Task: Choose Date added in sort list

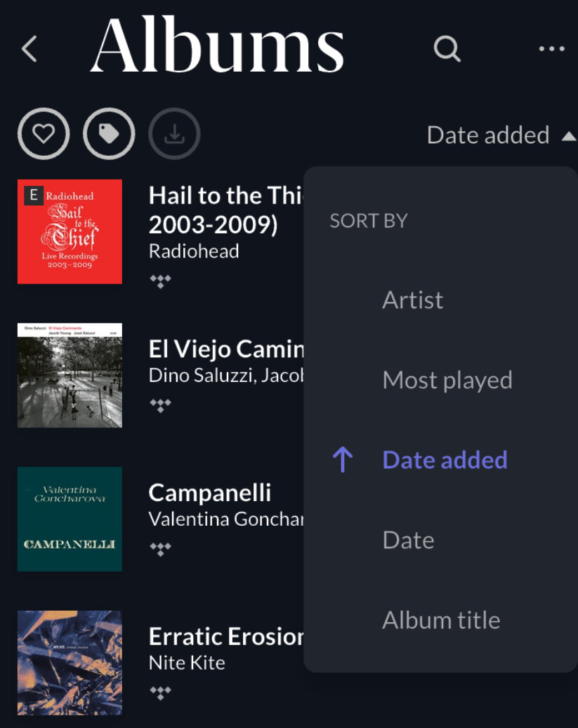Action: coord(445,460)
